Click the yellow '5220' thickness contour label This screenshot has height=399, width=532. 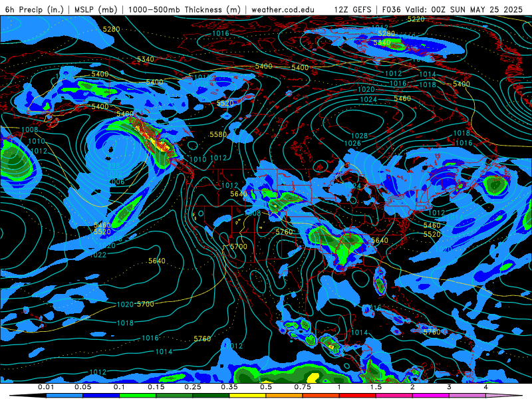(416, 19)
